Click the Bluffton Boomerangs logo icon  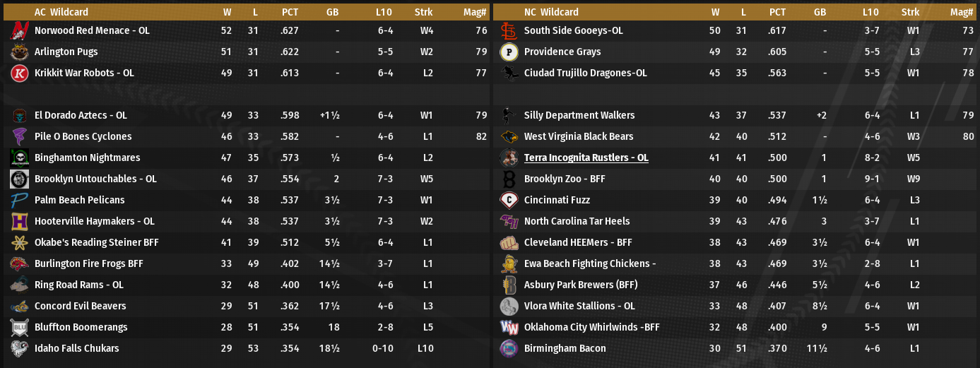tap(19, 328)
